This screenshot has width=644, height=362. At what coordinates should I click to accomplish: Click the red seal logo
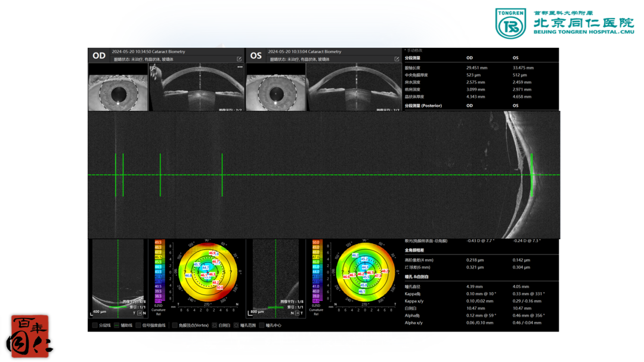pos(29,336)
